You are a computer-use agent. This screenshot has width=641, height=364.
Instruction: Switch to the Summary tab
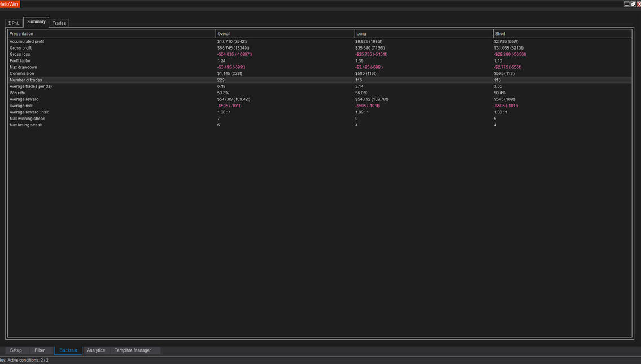[36, 22]
